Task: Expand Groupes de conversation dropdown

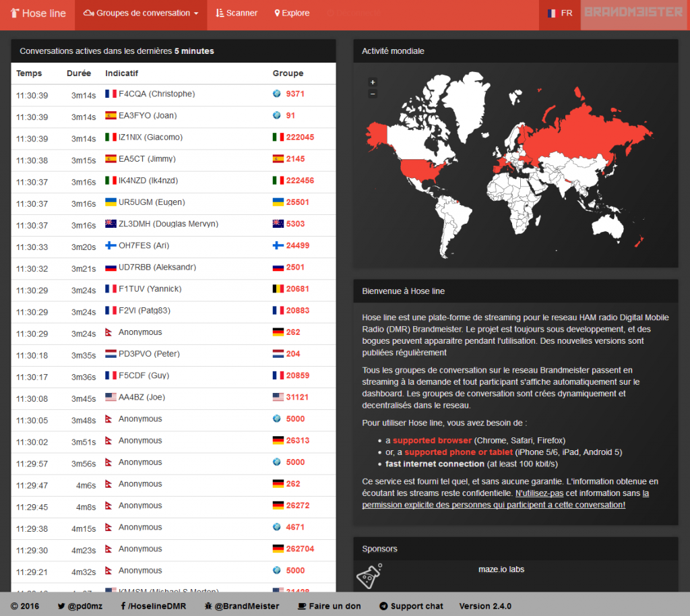Action: click(141, 13)
